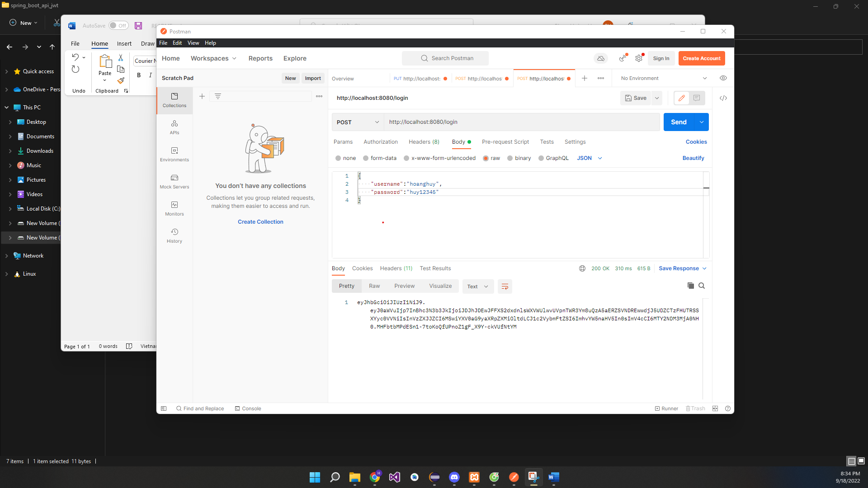Open the POST method dropdown

click(x=357, y=122)
